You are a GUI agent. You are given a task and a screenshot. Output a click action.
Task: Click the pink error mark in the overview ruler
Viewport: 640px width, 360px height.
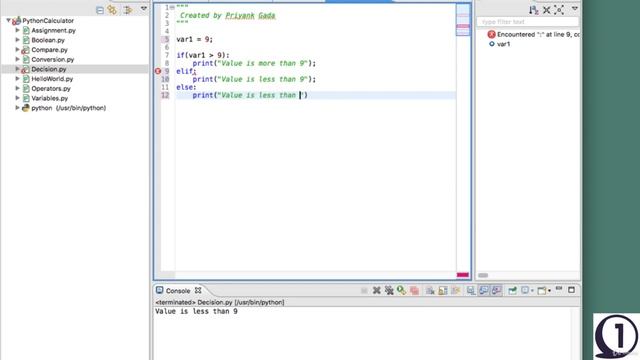coord(463,26)
